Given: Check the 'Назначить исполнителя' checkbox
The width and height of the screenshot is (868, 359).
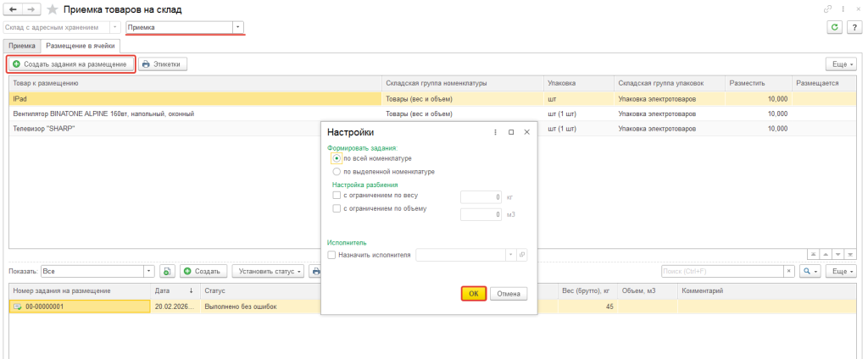Looking at the screenshot, I should click(x=331, y=254).
